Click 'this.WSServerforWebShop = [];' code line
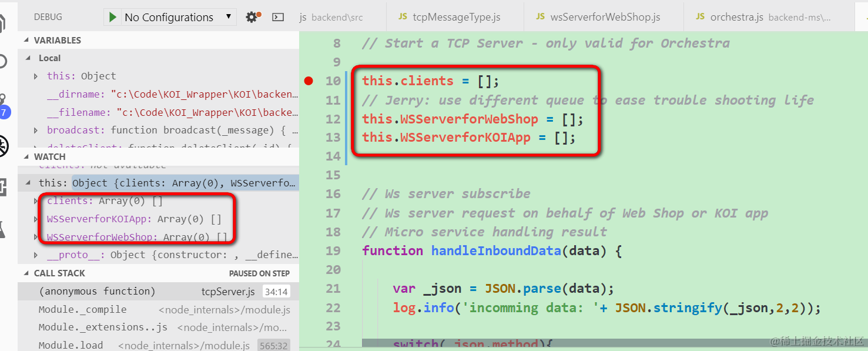Screen dimensions: 868x351 point(472,119)
